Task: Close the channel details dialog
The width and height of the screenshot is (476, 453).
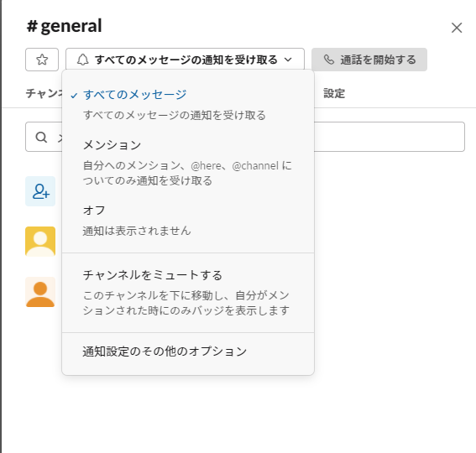Action: (457, 28)
